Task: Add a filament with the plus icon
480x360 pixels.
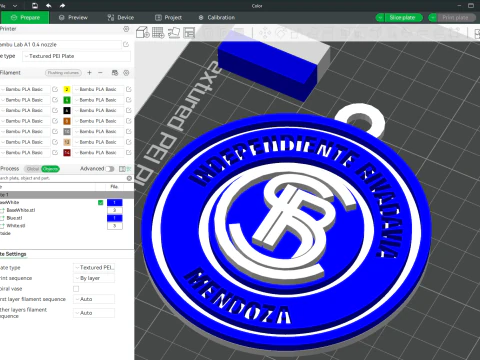Action: (89, 73)
